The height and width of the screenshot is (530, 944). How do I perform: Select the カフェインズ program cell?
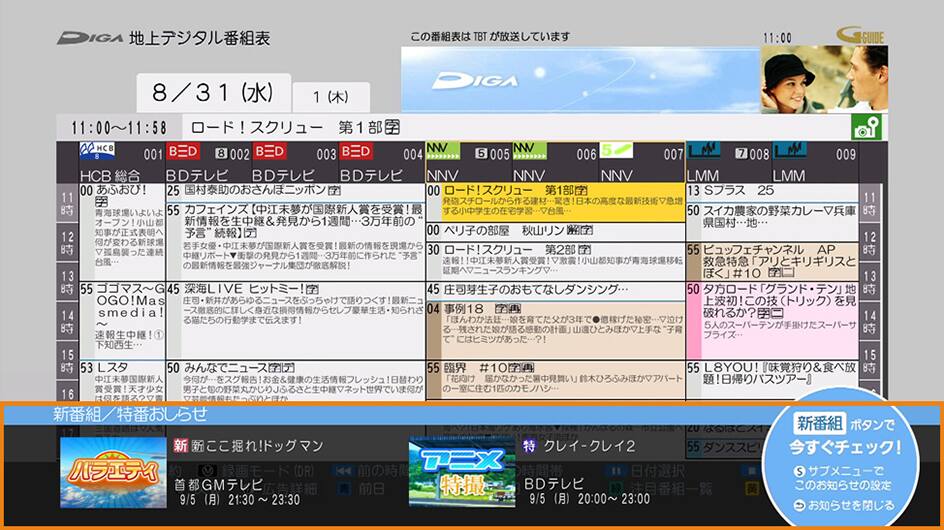[x=296, y=242]
